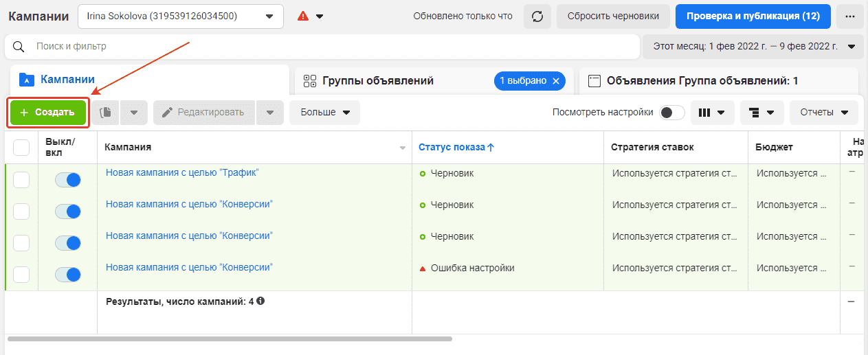Open the Irina Sokolova account dropdown

pos(181,16)
